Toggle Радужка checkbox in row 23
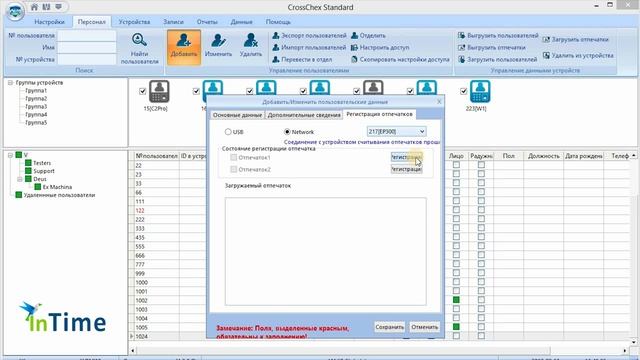This screenshot has width=640, height=360. (481, 174)
